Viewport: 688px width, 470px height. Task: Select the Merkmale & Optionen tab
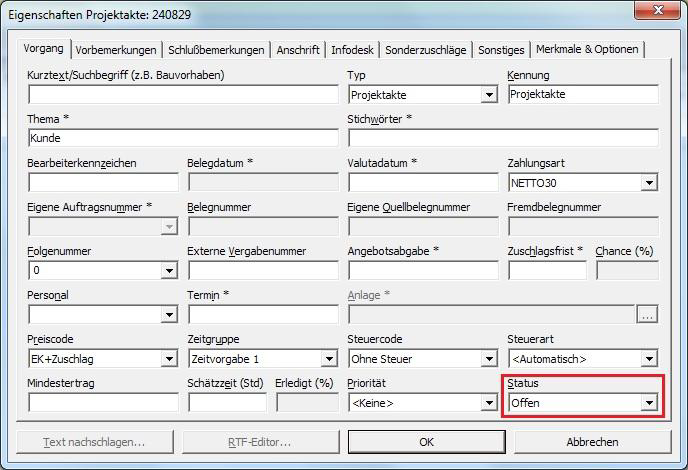pos(587,50)
